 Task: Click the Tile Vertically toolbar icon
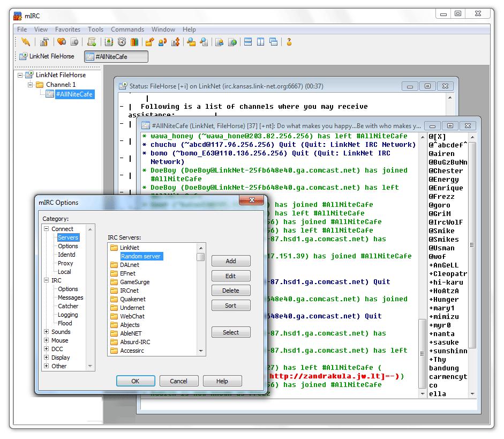261,42
